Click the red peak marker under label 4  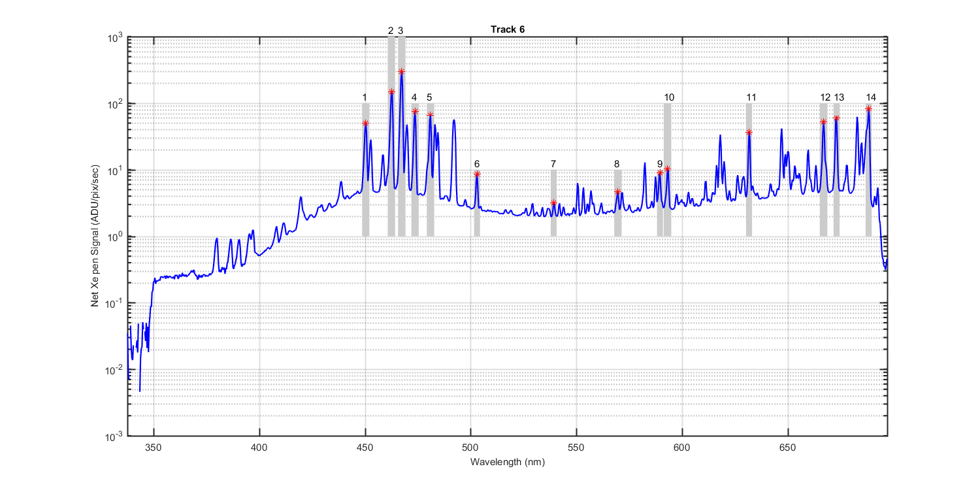(415, 111)
